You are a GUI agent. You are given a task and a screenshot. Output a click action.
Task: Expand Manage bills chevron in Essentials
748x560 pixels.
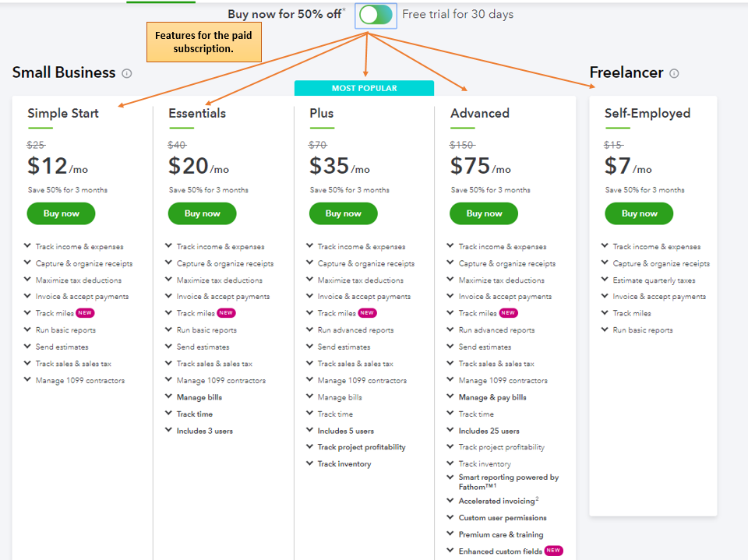[169, 397]
